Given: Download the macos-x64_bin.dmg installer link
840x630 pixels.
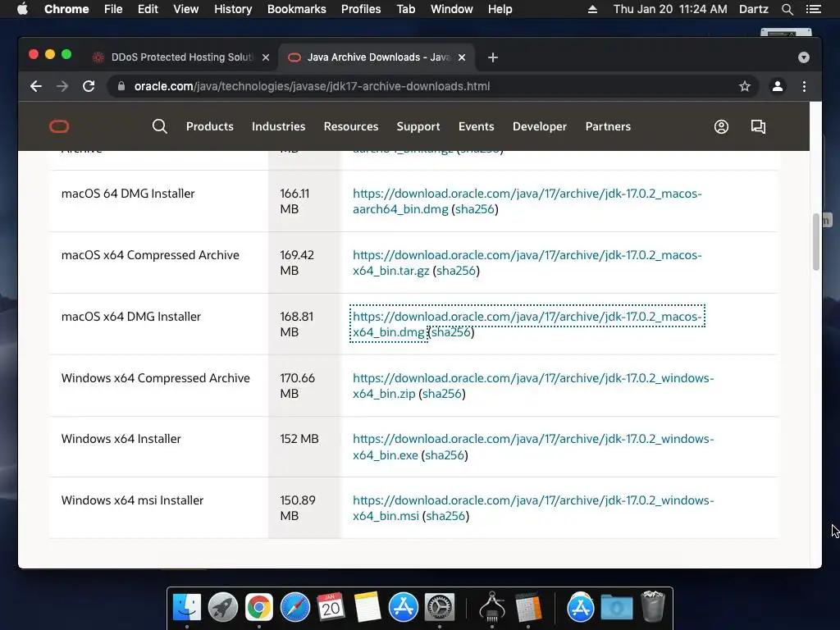Looking at the screenshot, I should coord(527,324).
